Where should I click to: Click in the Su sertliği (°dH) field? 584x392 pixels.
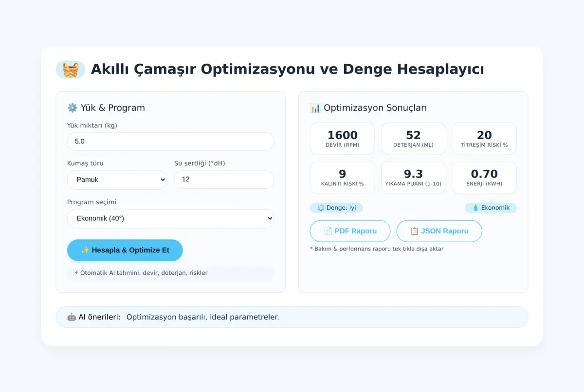tap(224, 179)
